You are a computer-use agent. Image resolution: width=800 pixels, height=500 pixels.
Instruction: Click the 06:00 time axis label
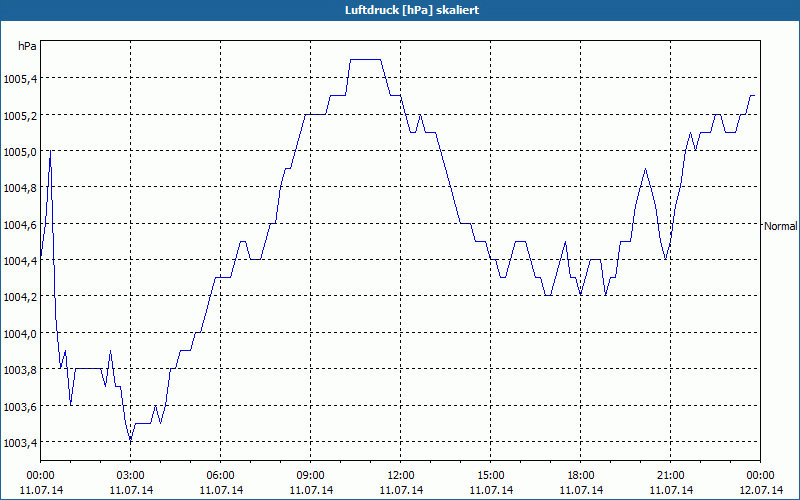click(x=220, y=476)
